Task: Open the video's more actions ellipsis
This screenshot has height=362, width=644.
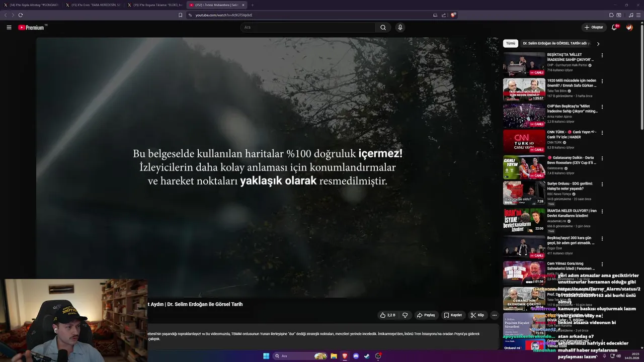Action: point(495,315)
